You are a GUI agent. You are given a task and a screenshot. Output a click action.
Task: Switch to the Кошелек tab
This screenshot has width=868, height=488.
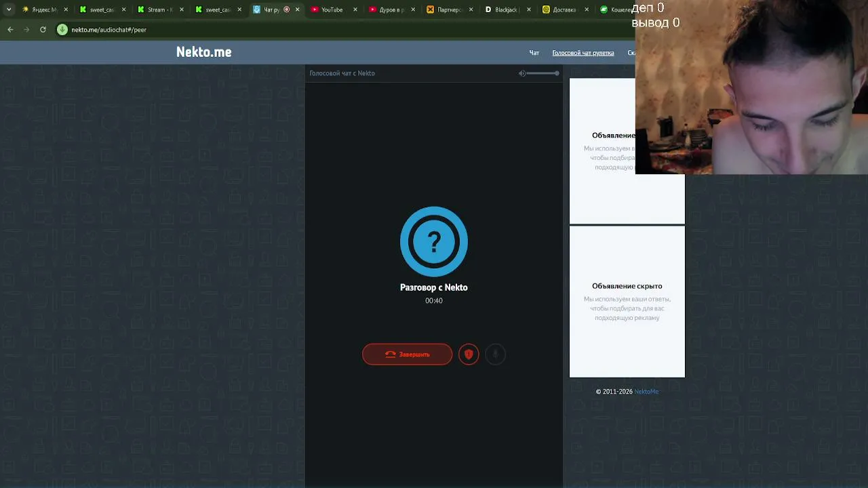tap(616, 9)
